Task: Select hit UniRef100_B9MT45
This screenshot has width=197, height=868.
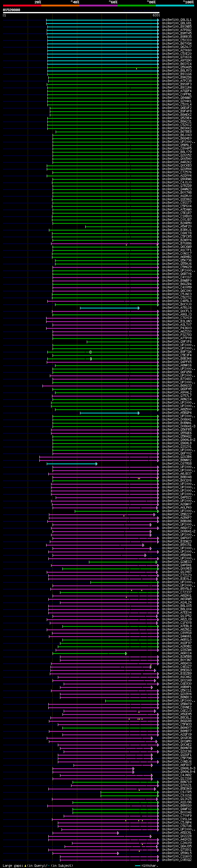Action: pos(177,33)
